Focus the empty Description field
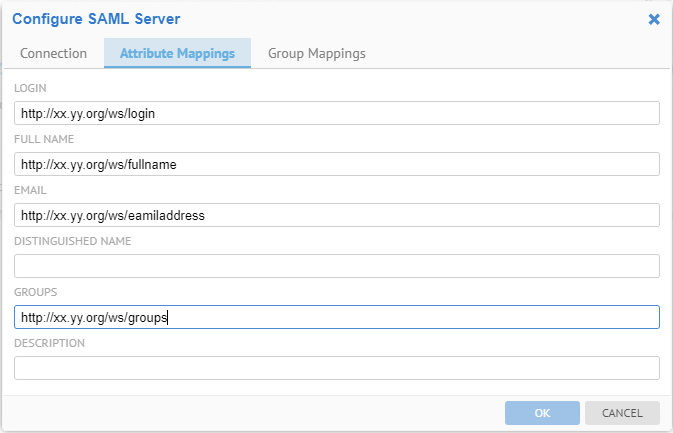The width and height of the screenshot is (673, 433). 337,368
